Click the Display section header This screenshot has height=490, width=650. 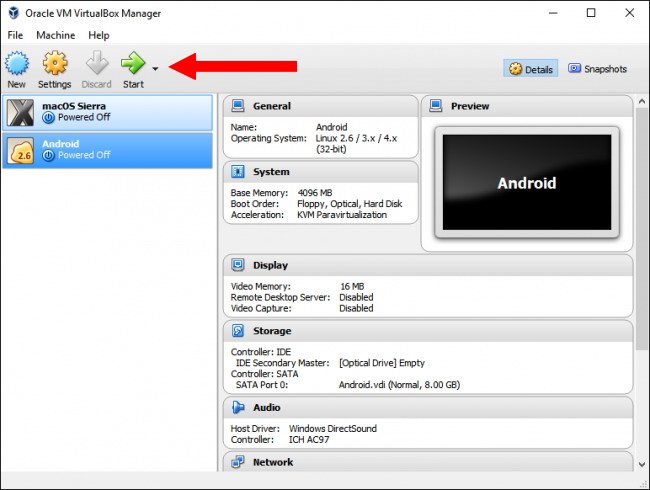270,265
